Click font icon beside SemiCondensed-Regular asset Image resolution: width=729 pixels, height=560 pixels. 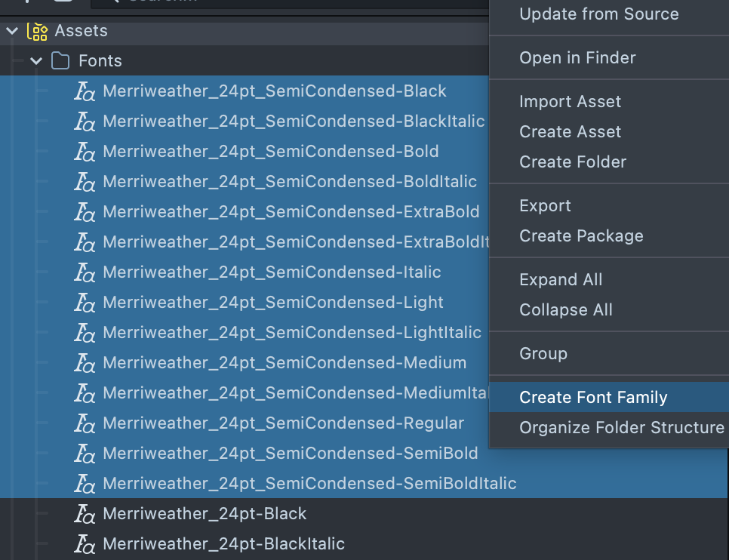[85, 423]
